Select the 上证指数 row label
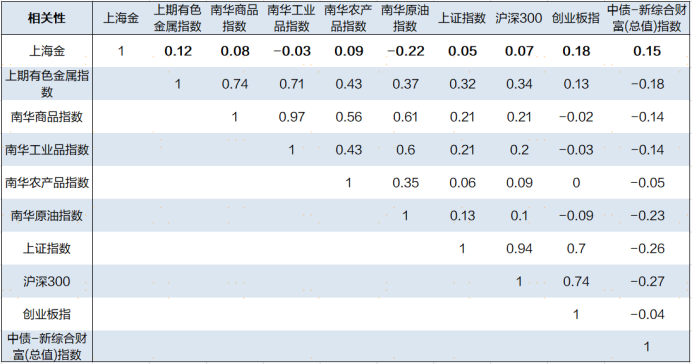This screenshot has width=693, height=364. [46, 248]
